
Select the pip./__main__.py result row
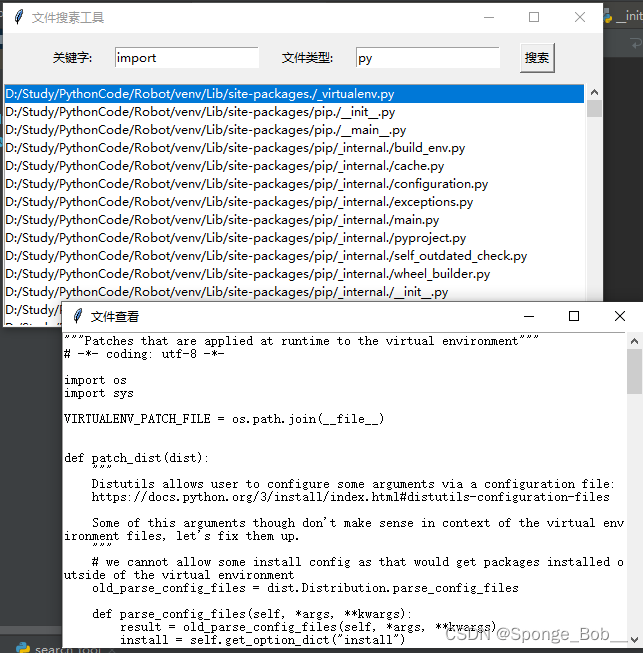tap(294, 130)
